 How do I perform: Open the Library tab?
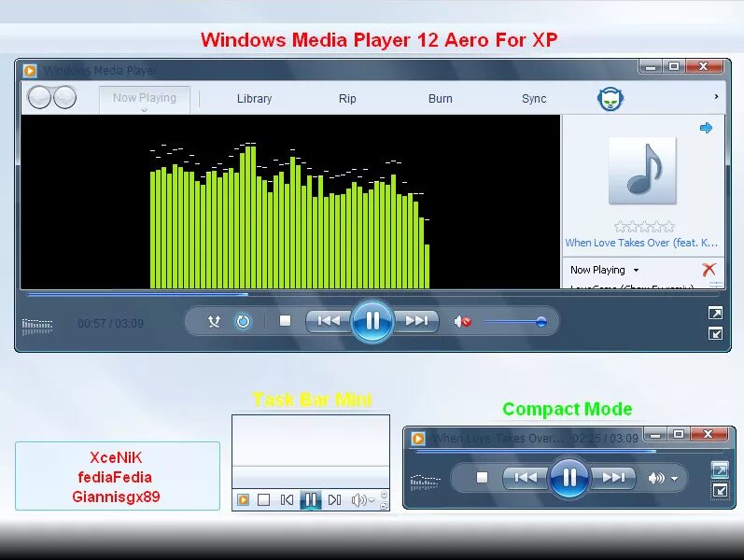tap(254, 99)
